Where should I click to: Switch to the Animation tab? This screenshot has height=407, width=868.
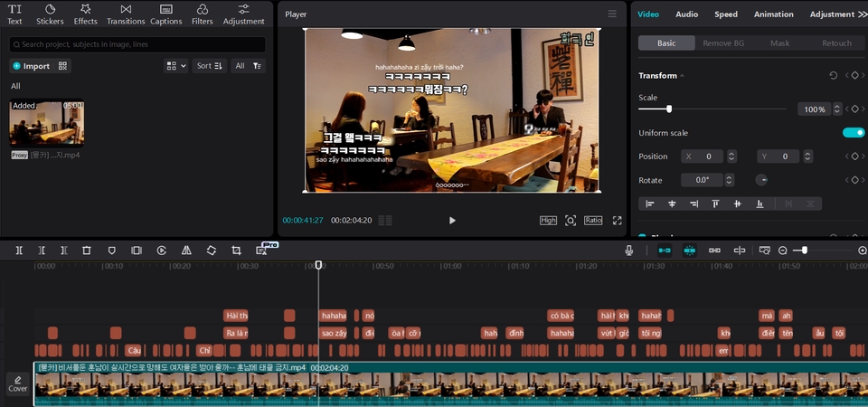coord(773,14)
